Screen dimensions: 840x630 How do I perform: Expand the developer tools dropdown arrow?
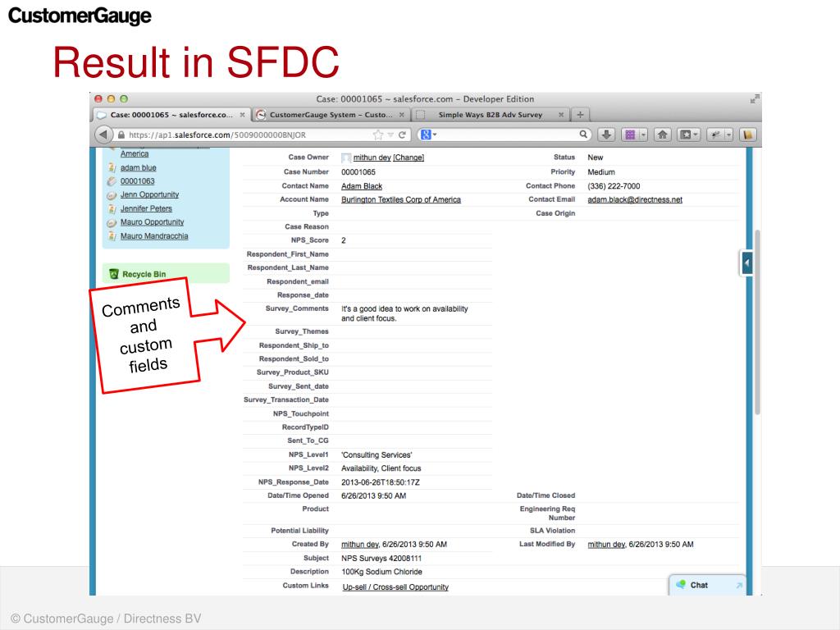(x=728, y=135)
